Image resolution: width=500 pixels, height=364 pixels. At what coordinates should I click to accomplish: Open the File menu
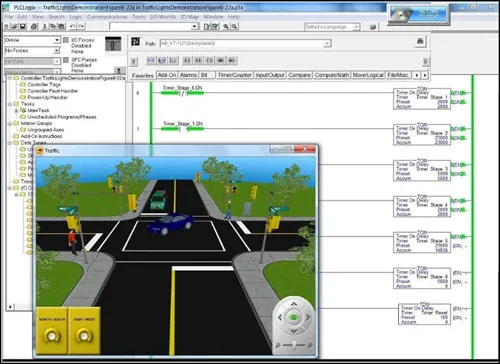coord(8,17)
